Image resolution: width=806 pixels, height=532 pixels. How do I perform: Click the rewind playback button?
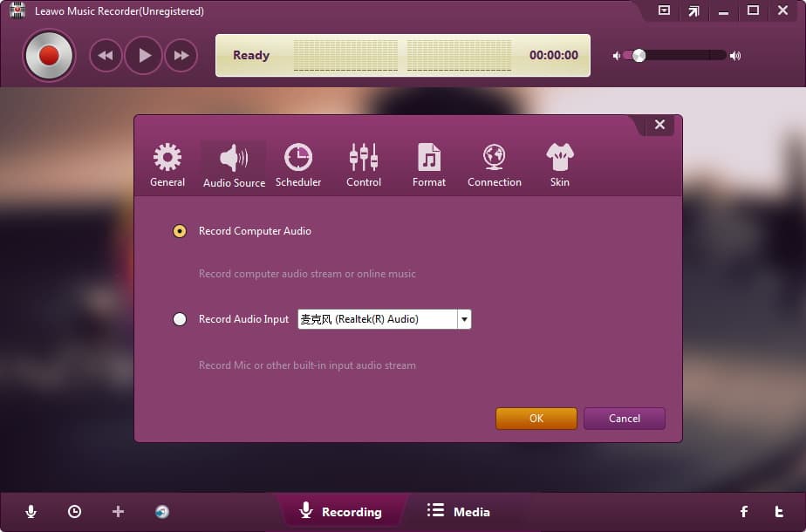click(106, 56)
